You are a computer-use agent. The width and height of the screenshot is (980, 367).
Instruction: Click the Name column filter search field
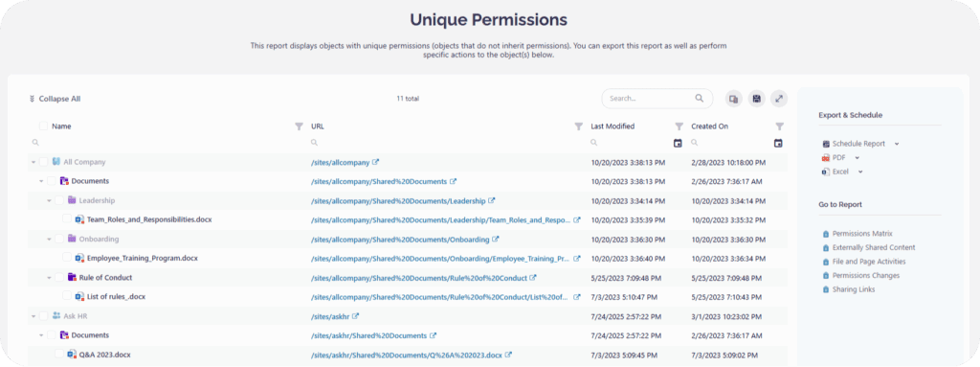click(x=167, y=143)
